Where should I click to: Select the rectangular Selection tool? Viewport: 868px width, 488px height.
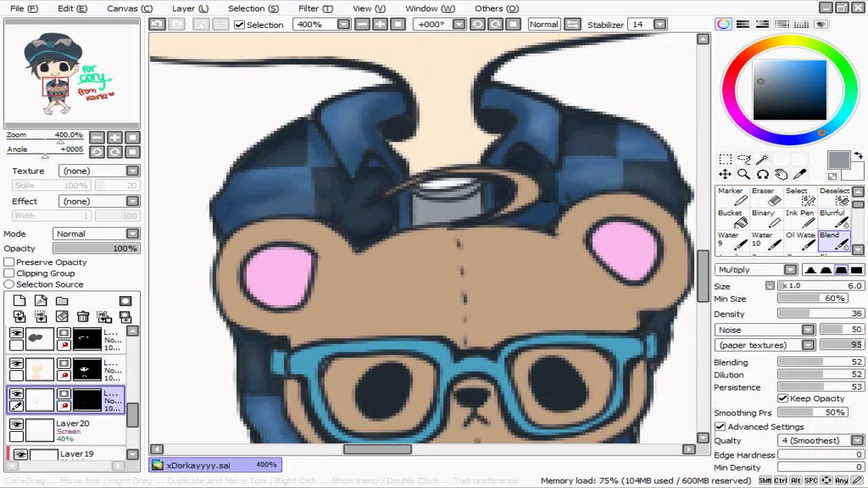pyautogui.click(x=726, y=160)
